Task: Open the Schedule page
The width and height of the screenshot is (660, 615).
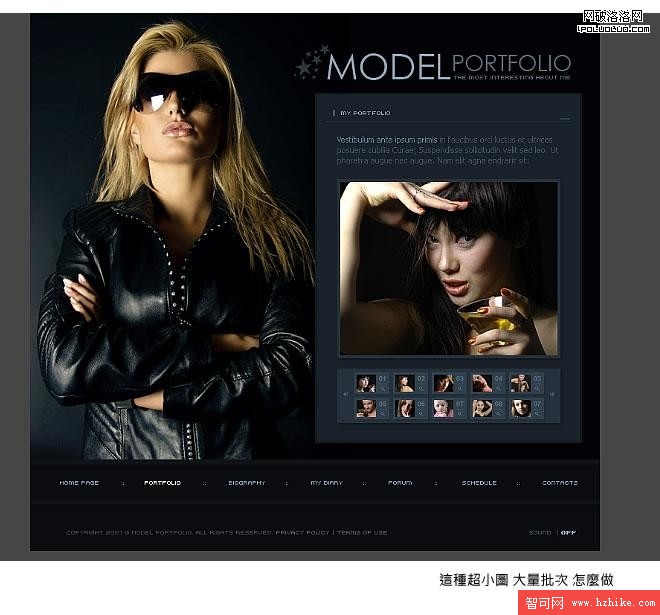Action: [479, 483]
